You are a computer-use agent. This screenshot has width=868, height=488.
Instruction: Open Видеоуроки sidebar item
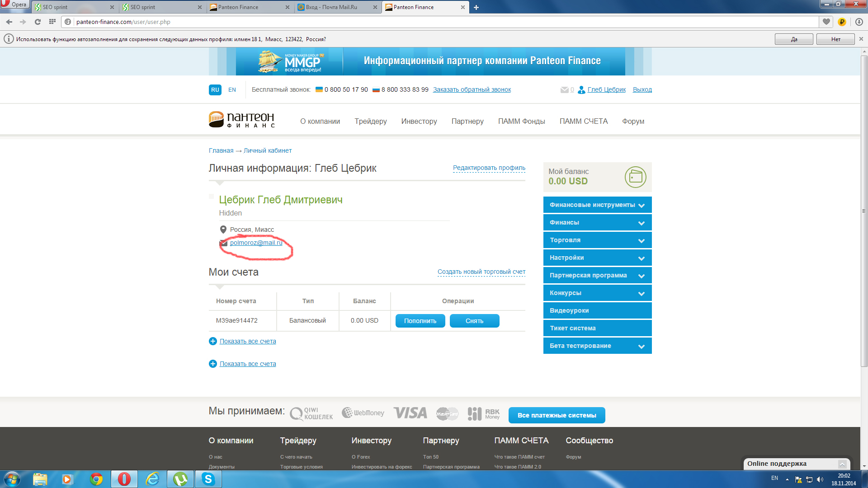[597, 310]
